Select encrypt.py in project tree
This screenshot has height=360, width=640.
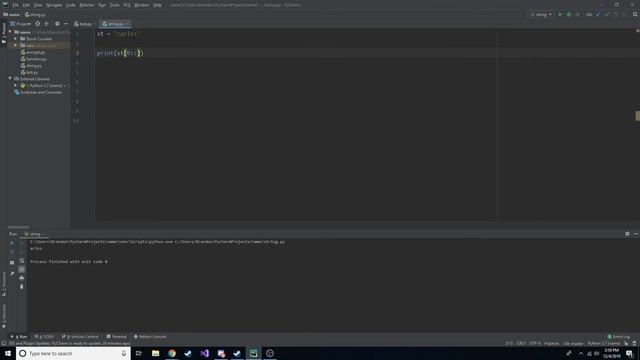[x=33, y=52]
